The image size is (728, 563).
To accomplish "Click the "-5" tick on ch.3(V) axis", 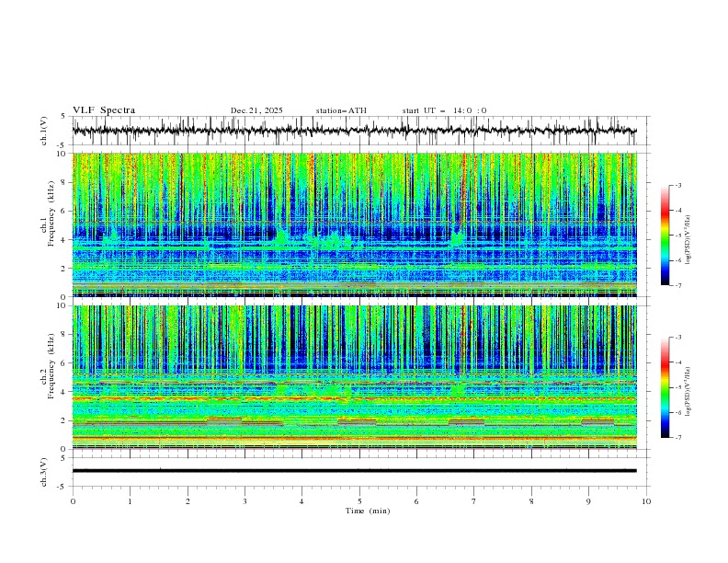I will point(62,487).
